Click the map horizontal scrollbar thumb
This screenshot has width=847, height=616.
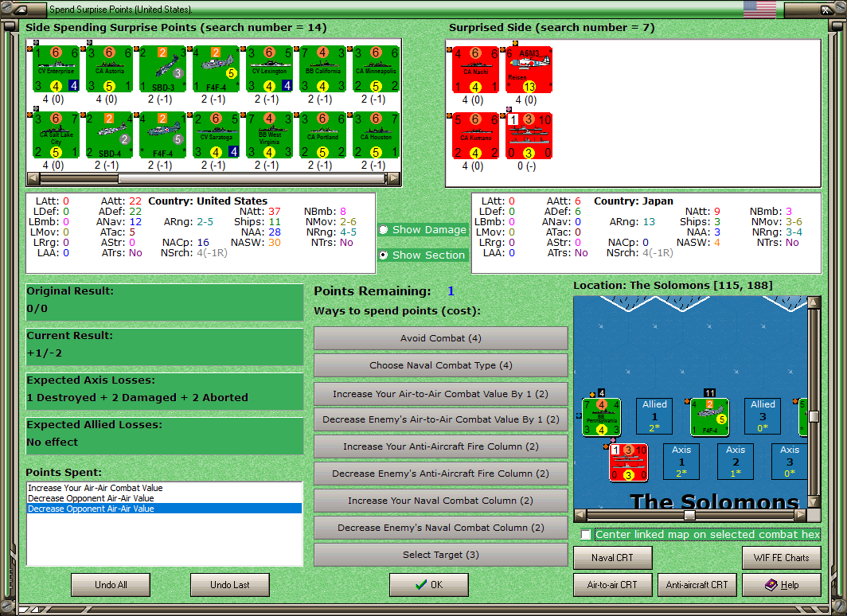tap(689, 515)
